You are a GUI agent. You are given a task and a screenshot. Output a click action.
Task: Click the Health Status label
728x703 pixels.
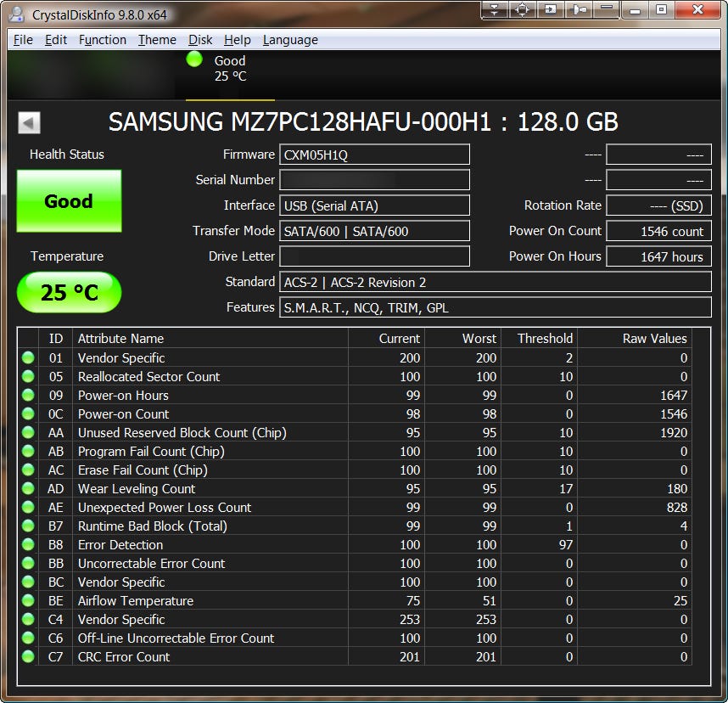[x=67, y=155]
